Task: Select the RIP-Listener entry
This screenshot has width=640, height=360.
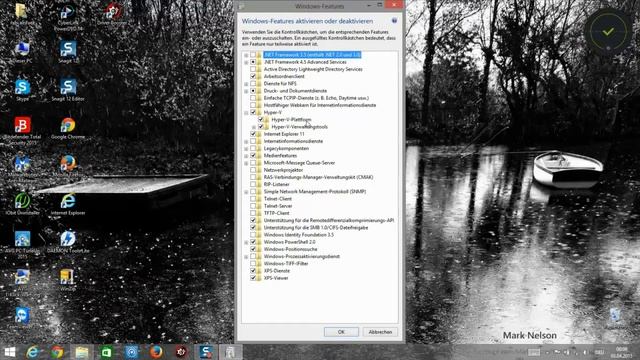Action: coord(276,184)
